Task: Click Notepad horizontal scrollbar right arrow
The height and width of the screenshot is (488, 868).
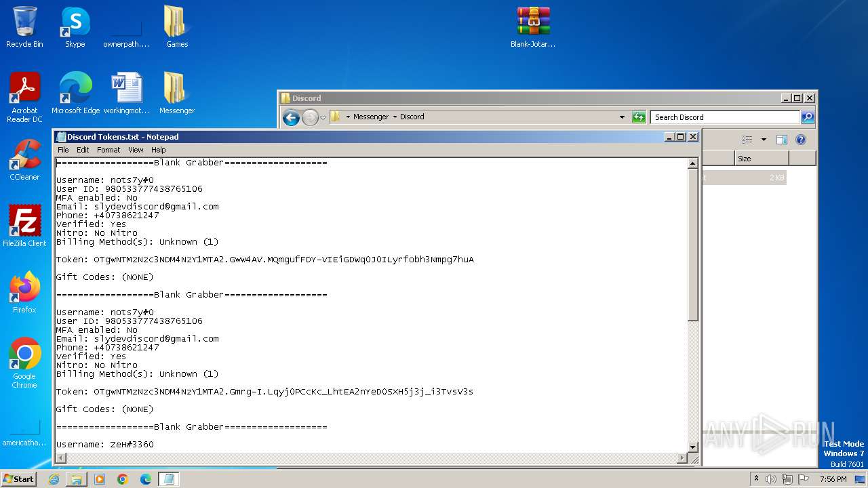Action: click(x=682, y=458)
